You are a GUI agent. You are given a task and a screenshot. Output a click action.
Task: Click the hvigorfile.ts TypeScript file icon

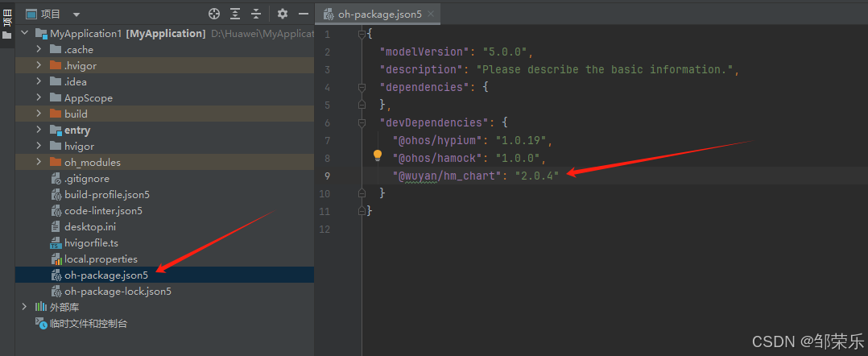56,243
